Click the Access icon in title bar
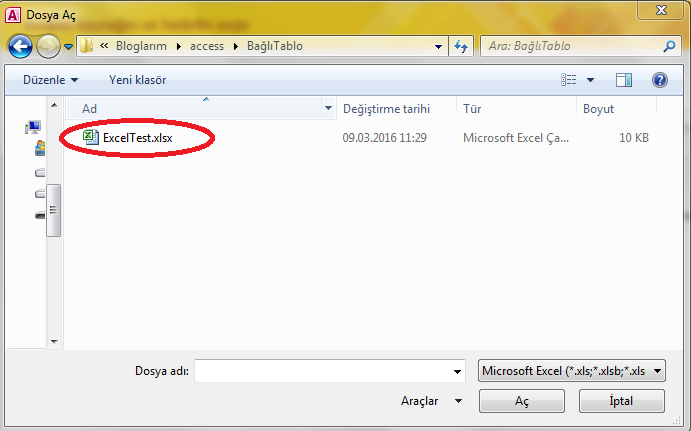Screen dimensions: 691x431 click(12, 15)
